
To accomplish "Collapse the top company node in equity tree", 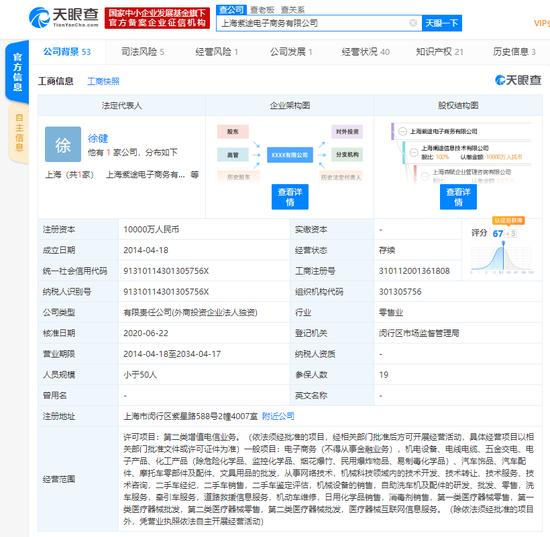I will pos(403,132).
